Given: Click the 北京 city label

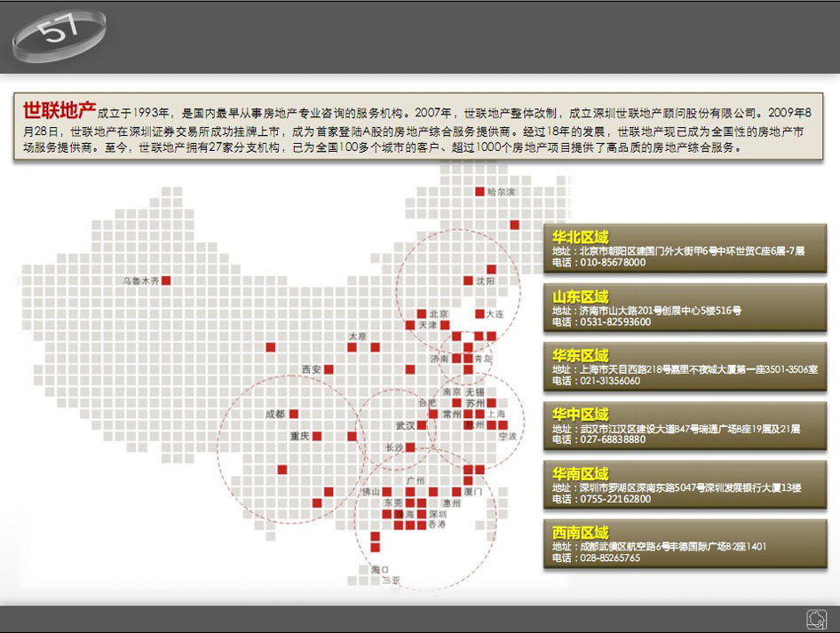Looking at the screenshot, I should [439, 313].
